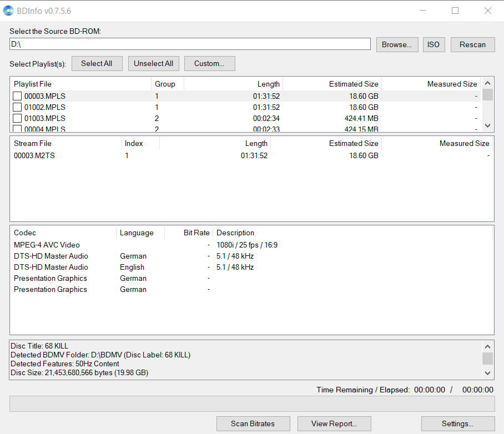Click the Detected Features: 50Hz Content line
The width and height of the screenshot is (504, 434).
(x=64, y=364)
